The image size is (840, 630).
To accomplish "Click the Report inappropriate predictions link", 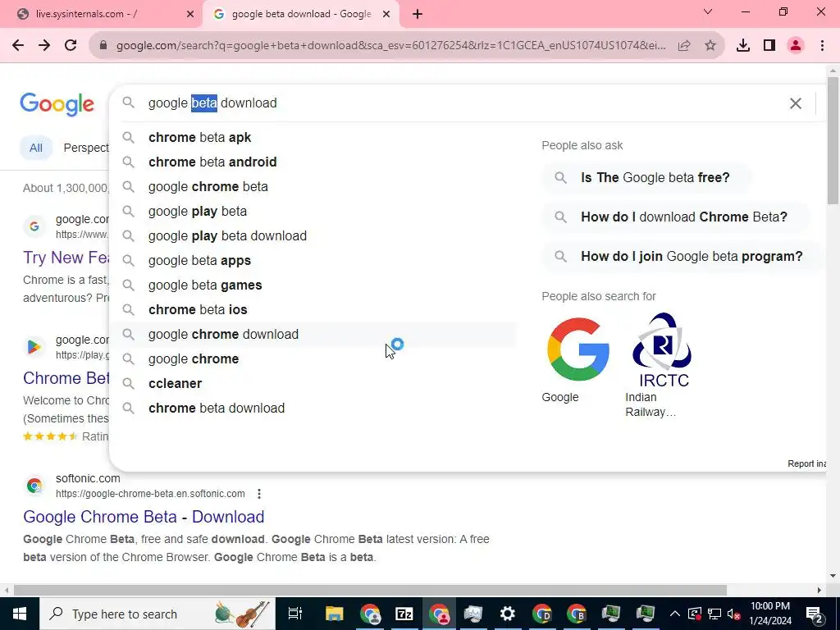I will 806,464.
